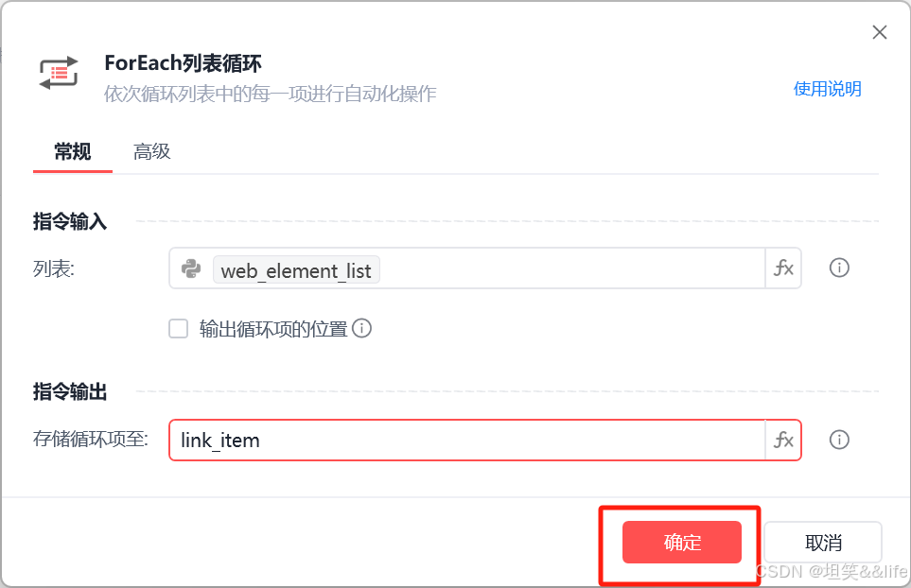
Task: Click the 输出循环项的位置 checkbox label
Action: 273,329
